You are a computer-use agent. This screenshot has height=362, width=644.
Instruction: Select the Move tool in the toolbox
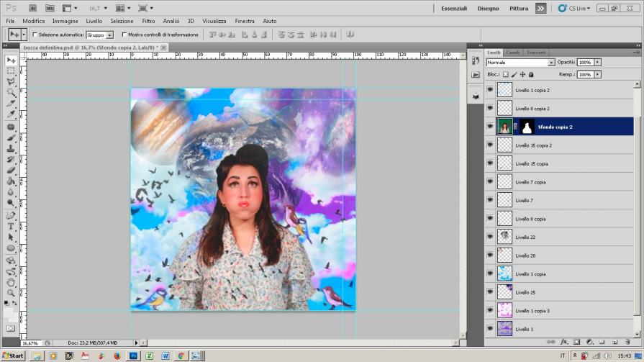coord(11,60)
